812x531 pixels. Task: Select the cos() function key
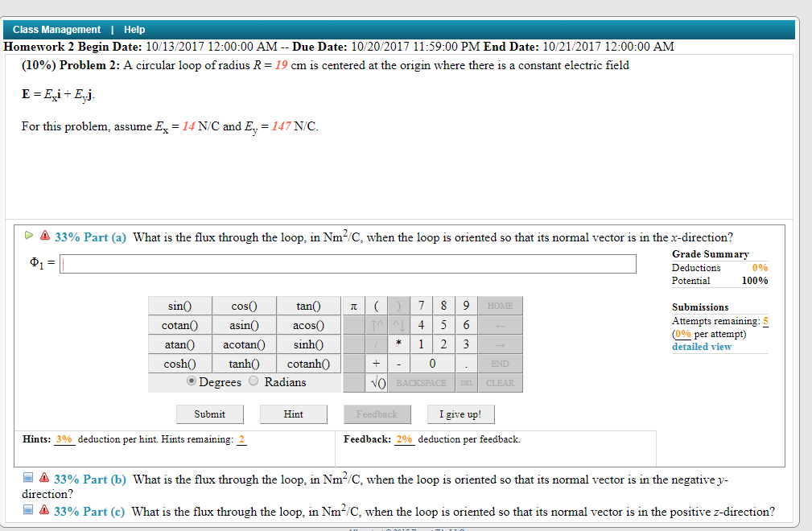pos(243,306)
